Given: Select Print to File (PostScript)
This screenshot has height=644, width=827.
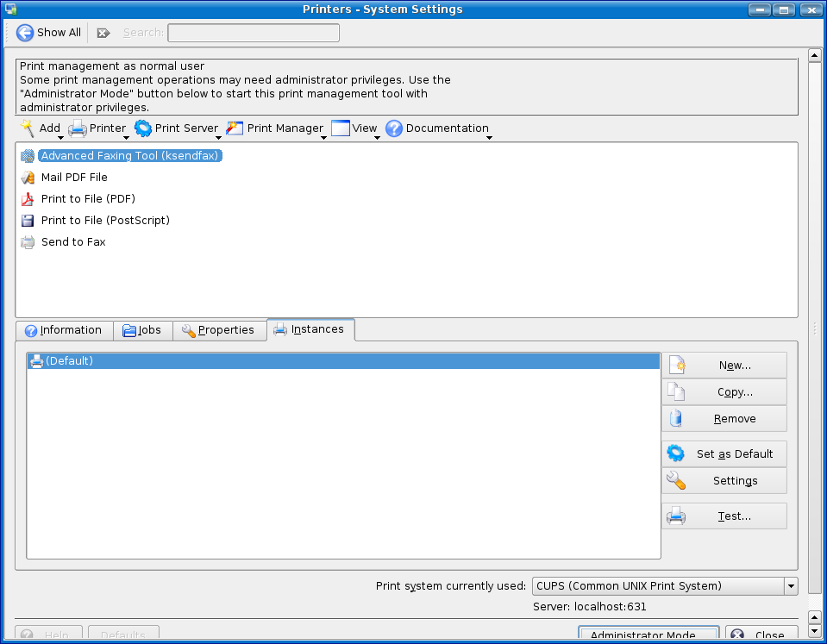Looking at the screenshot, I should (105, 221).
